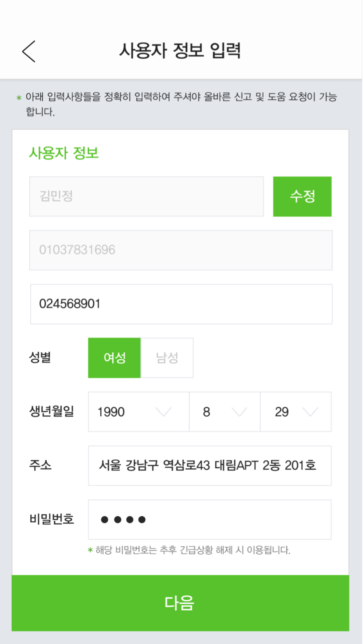Select the mobile number field 01037831696

click(181, 250)
